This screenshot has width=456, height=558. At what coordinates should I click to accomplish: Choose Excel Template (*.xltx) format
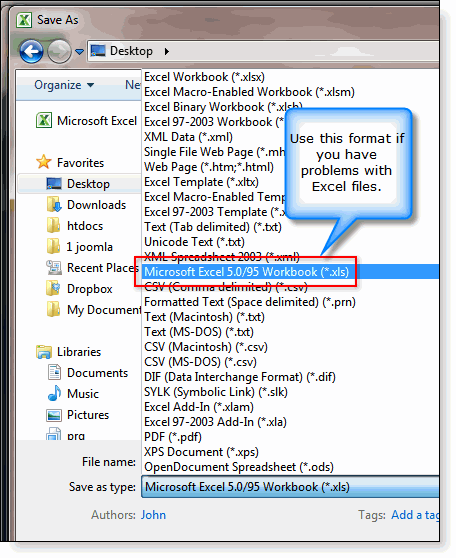[x=201, y=182]
